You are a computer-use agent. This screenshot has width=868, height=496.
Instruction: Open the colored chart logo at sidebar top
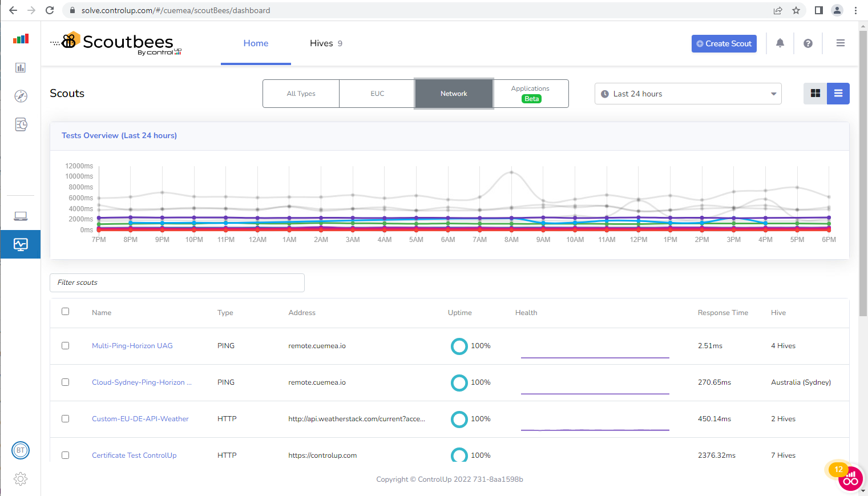tap(21, 38)
